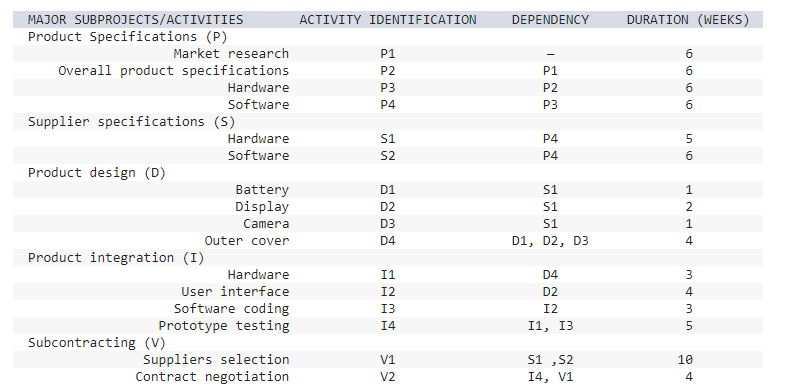The width and height of the screenshot is (792, 391).
Task: Click duration 1 in the Camera row
Action: 689,224
